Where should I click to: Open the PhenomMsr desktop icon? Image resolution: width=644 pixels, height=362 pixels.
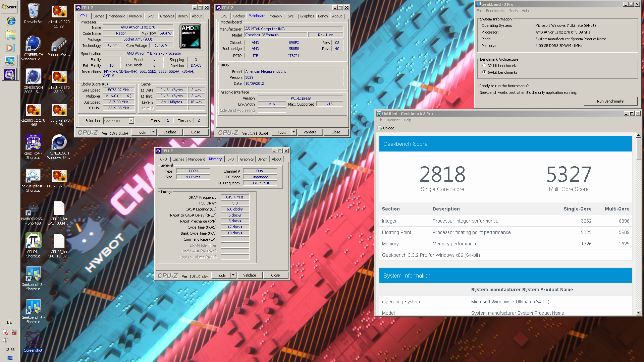tap(59, 47)
